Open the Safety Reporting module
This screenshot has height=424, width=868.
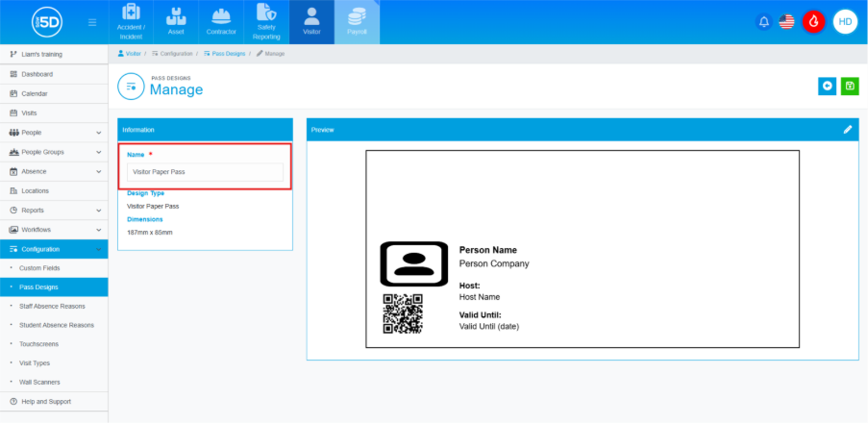click(266, 22)
